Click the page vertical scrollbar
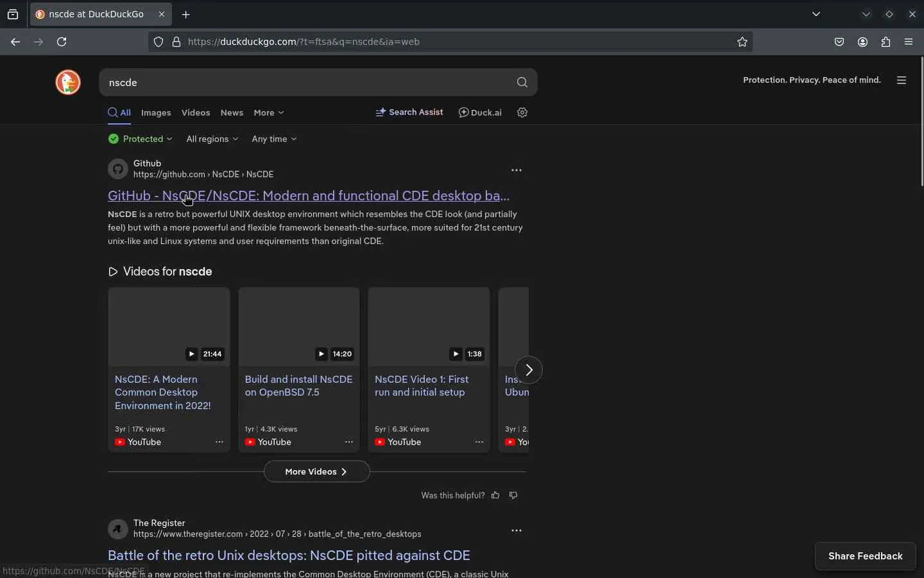 [x=922, y=122]
